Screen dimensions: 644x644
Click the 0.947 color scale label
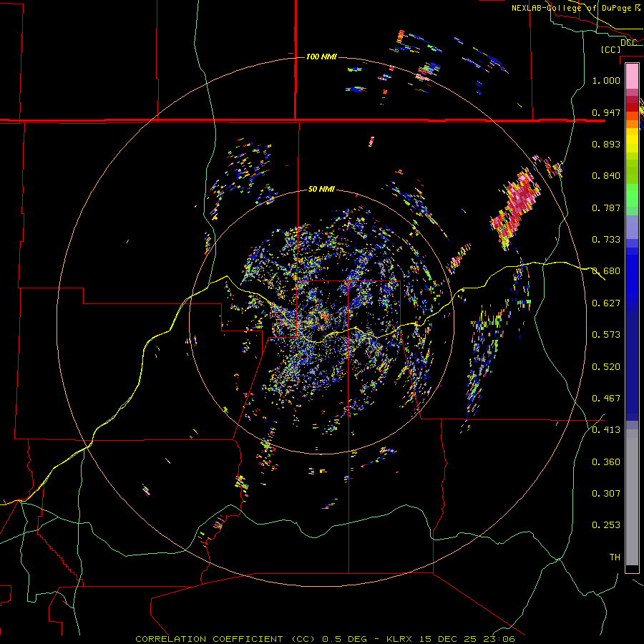pyautogui.click(x=606, y=112)
